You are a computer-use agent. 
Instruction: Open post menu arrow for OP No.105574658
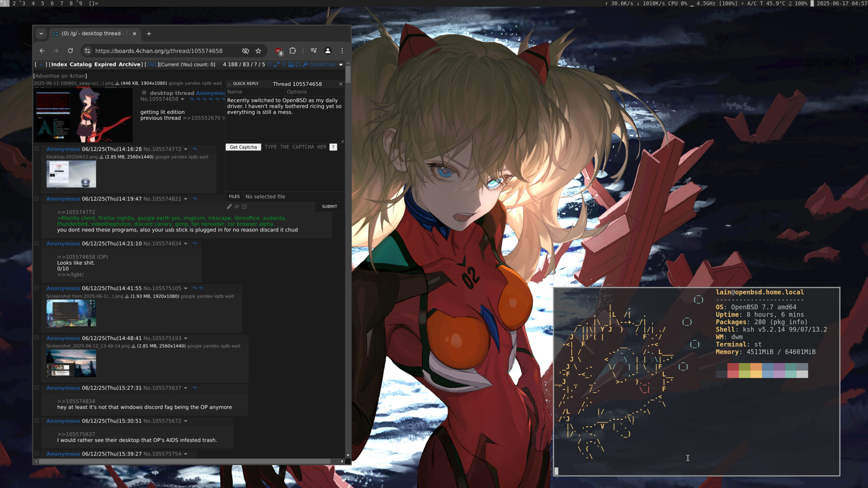[x=183, y=99]
